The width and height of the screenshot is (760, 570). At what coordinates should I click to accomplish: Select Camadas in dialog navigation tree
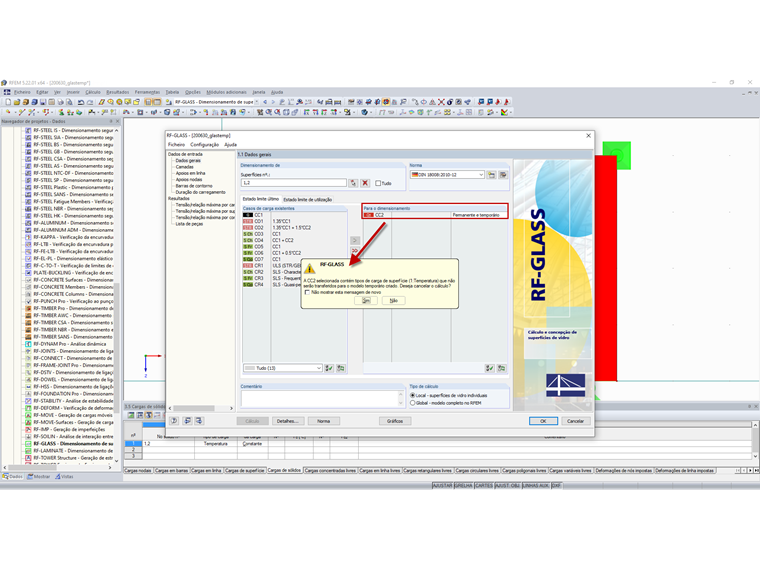click(184, 167)
